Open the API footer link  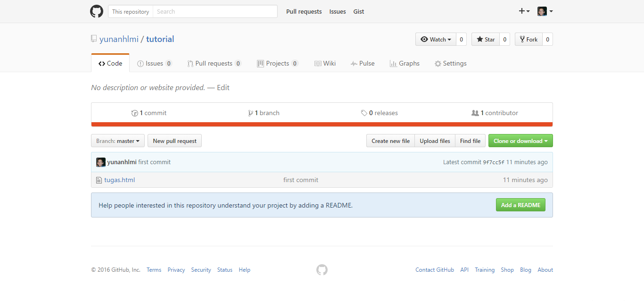[x=464, y=270]
